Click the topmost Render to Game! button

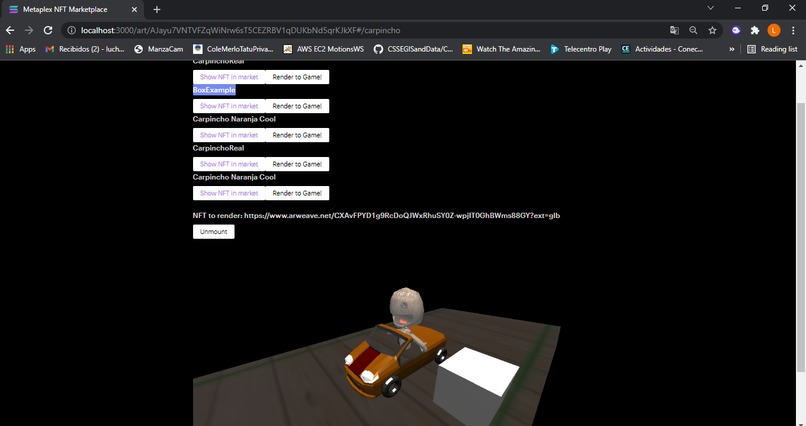pos(297,77)
